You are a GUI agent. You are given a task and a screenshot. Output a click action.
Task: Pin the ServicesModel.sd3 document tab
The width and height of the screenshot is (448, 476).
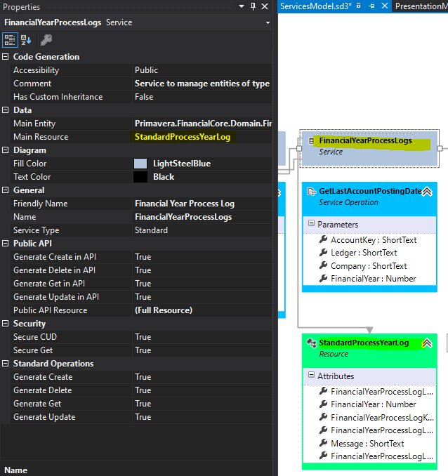(371, 6)
